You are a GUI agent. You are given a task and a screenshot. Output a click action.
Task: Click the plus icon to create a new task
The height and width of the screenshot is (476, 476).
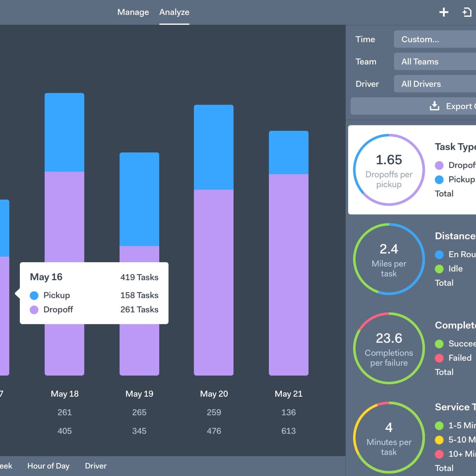pyautogui.click(x=444, y=12)
